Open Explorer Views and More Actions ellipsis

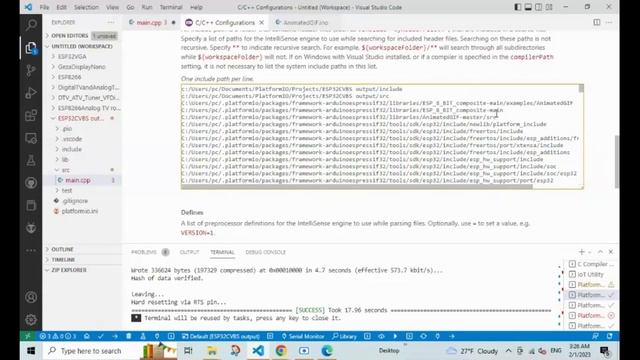(x=111, y=22)
